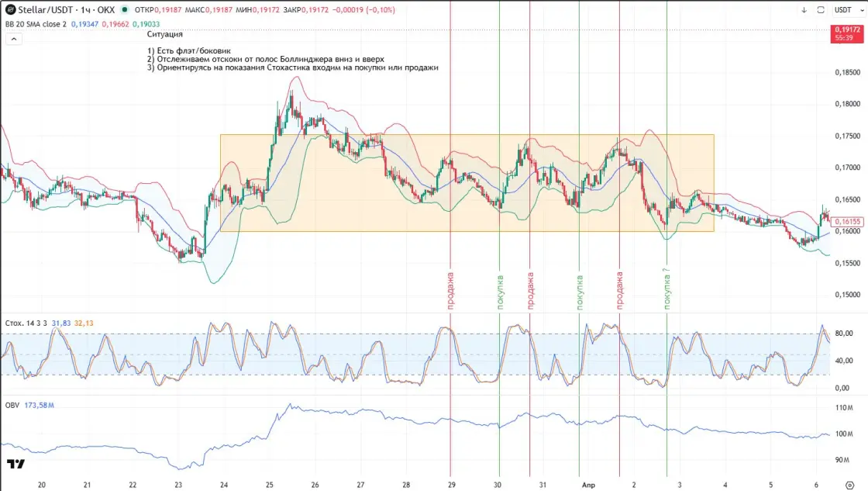Click Bollinger basis value 0,19347
The width and height of the screenshot is (868, 491).
[84, 24]
